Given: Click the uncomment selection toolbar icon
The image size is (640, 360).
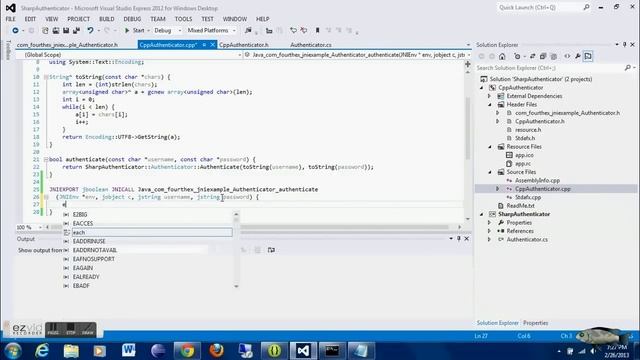Looking at the screenshot, I should (x=304, y=31).
